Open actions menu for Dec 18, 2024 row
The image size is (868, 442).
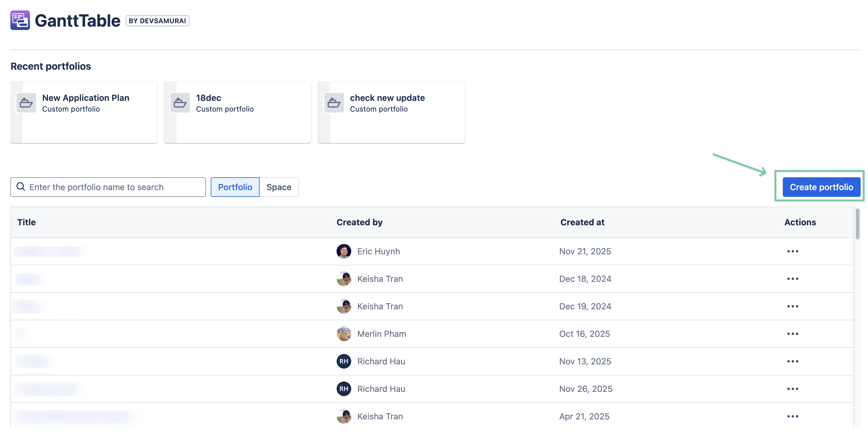click(792, 279)
